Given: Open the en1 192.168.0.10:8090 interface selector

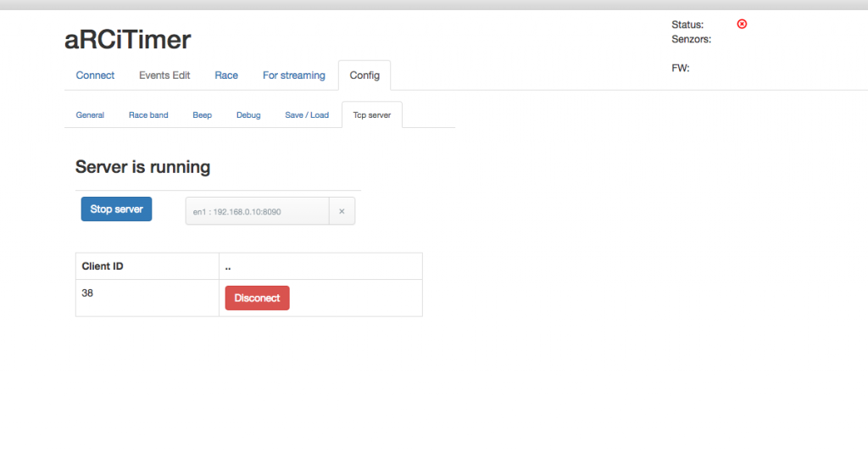Looking at the screenshot, I should click(x=257, y=211).
